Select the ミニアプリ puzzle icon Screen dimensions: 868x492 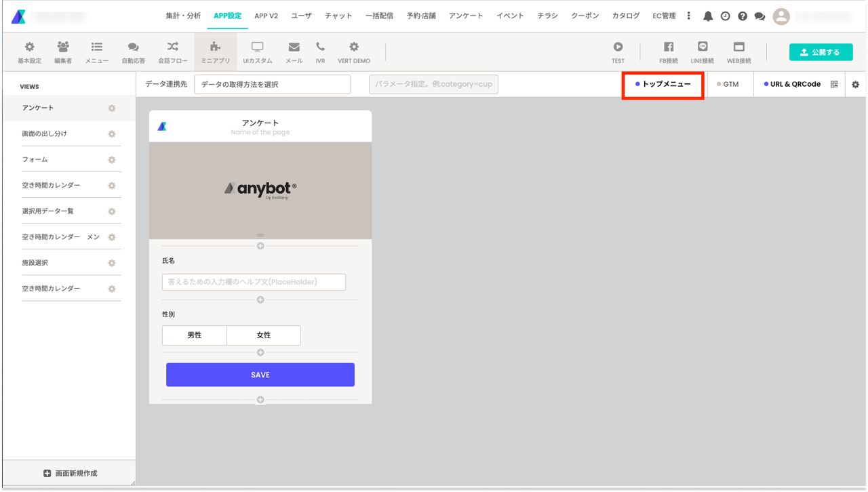pyautogui.click(x=216, y=47)
